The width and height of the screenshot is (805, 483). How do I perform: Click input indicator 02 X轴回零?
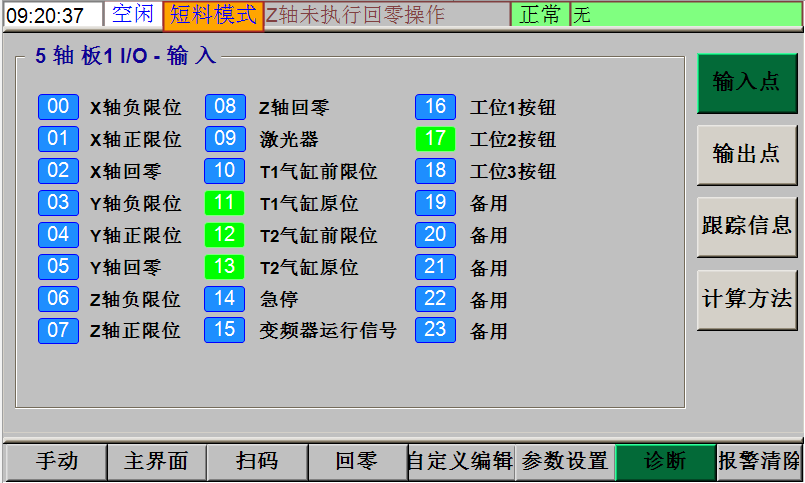click(58, 171)
